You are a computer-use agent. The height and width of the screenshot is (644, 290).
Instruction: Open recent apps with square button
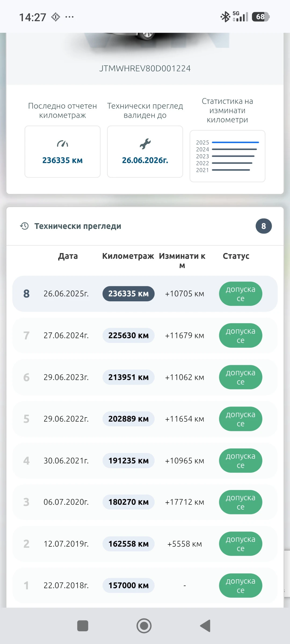83,626
